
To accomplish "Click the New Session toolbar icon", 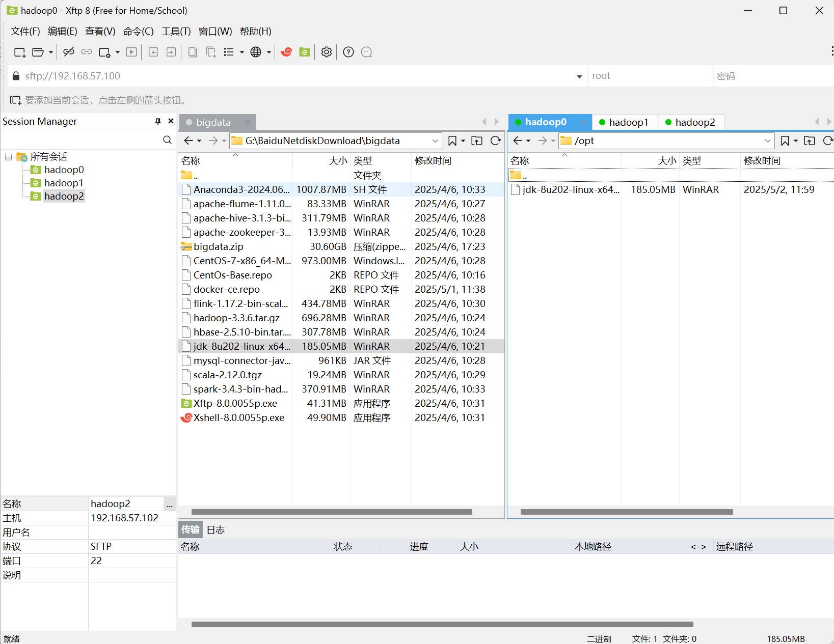I will click(20, 52).
